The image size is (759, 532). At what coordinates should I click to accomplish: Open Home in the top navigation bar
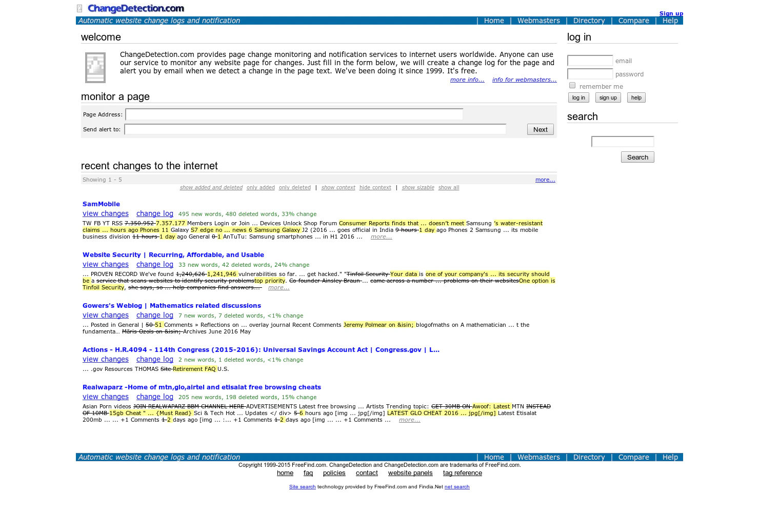coord(494,21)
